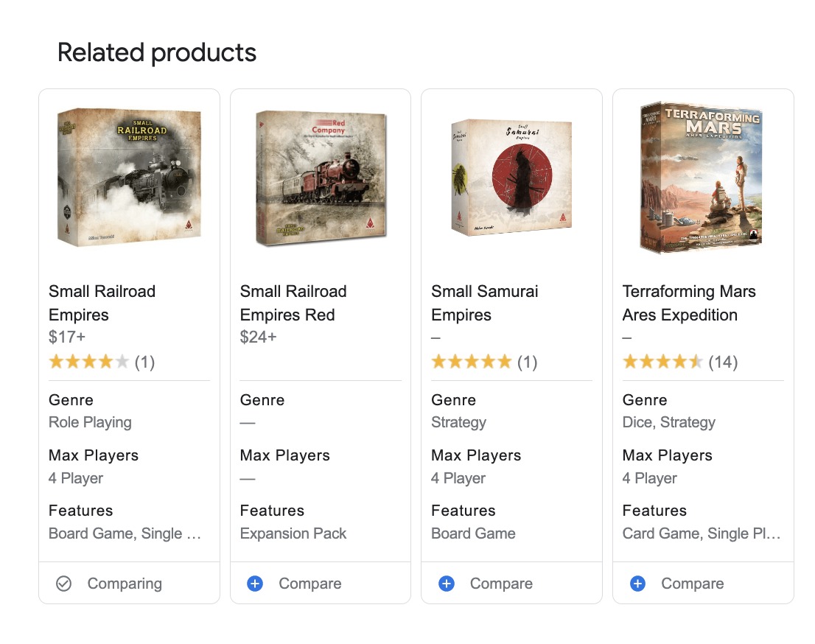815x644 pixels.
Task: Open the Small Railroad Empires product page
Action: point(102,303)
